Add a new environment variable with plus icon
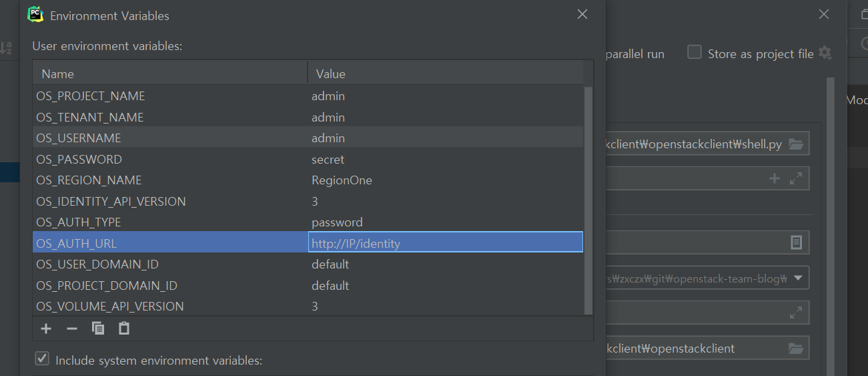This screenshot has height=376, width=868. (46, 328)
